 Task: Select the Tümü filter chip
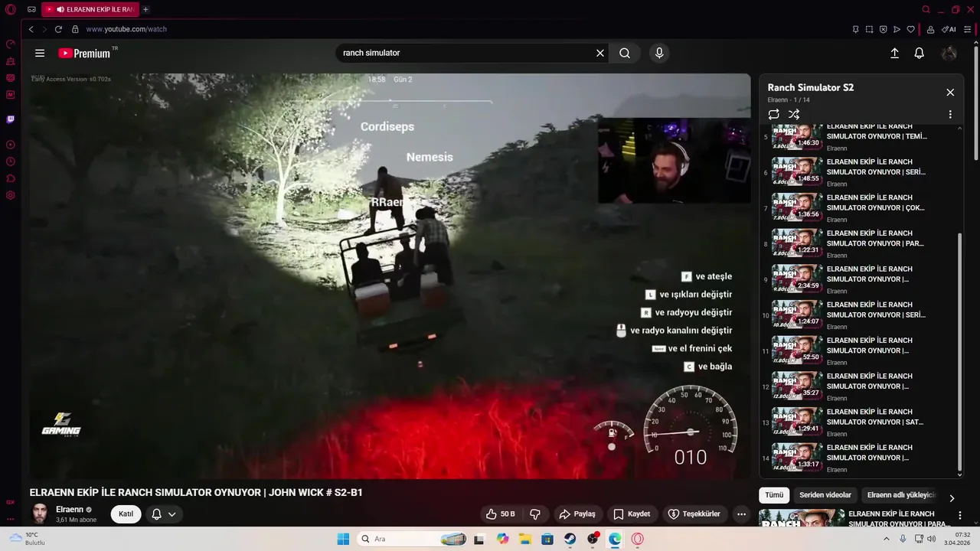(x=774, y=495)
